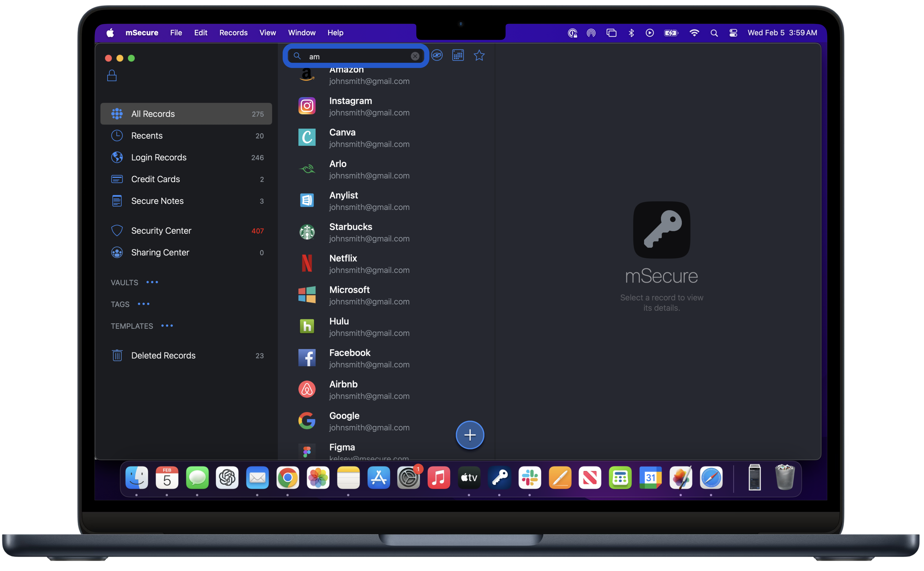924x571 pixels.
Task: Click the lock icon in sidebar
Action: [x=112, y=76]
